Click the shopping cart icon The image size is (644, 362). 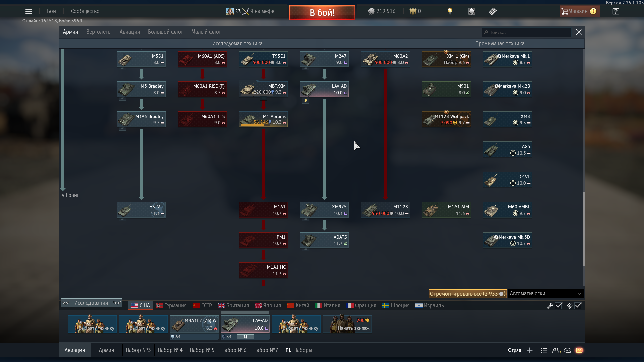565,11
